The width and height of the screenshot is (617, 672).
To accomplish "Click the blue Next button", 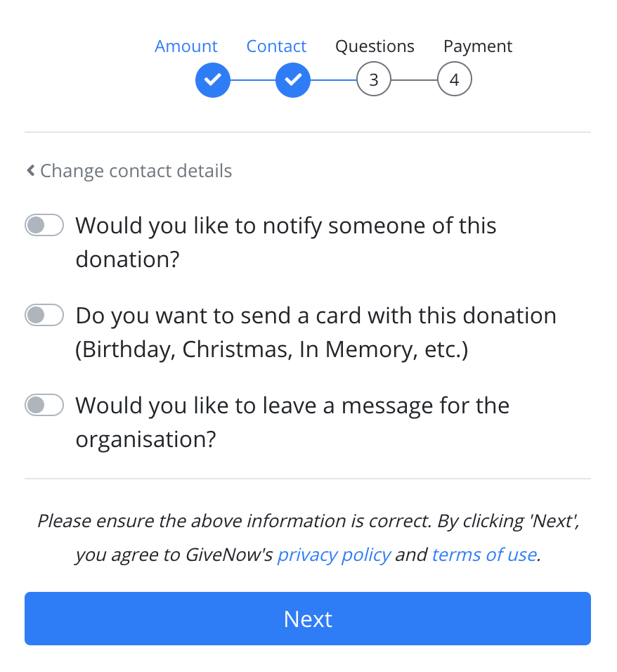I will coord(308,619).
